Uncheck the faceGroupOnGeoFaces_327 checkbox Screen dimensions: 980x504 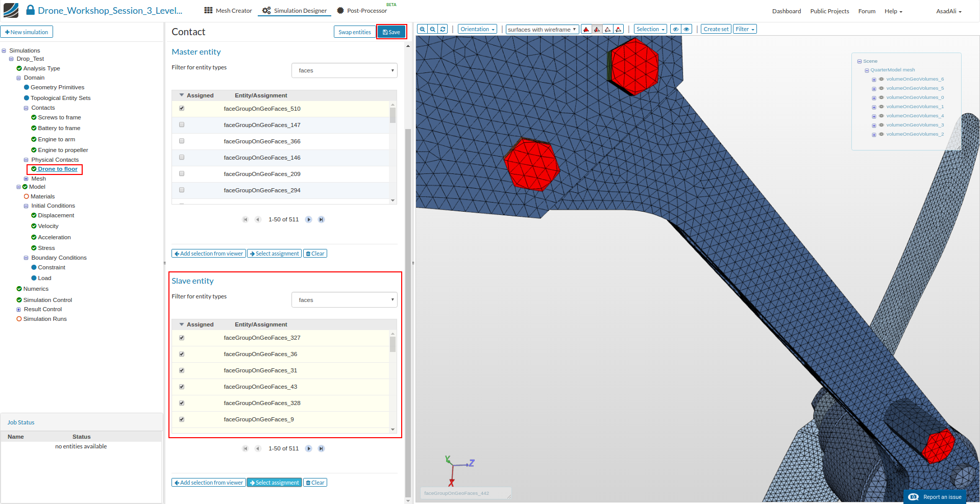coord(182,338)
